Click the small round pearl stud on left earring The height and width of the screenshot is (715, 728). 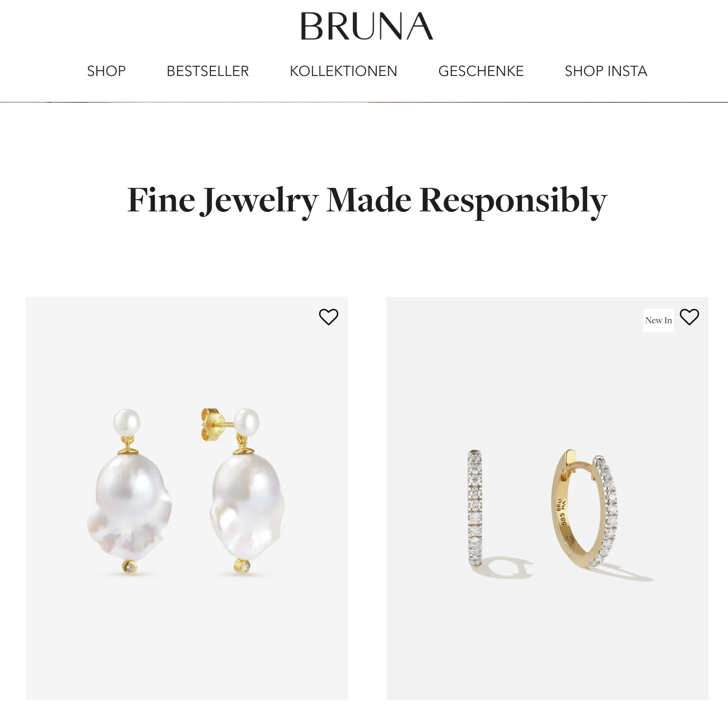click(127, 422)
